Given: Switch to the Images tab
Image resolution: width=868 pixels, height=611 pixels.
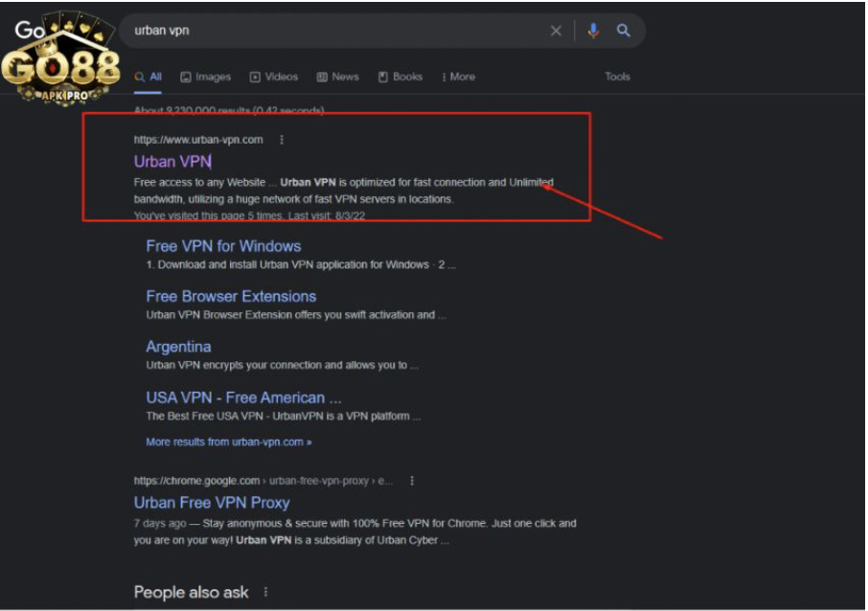Looking at the screenshot, I should coord(205,77).
